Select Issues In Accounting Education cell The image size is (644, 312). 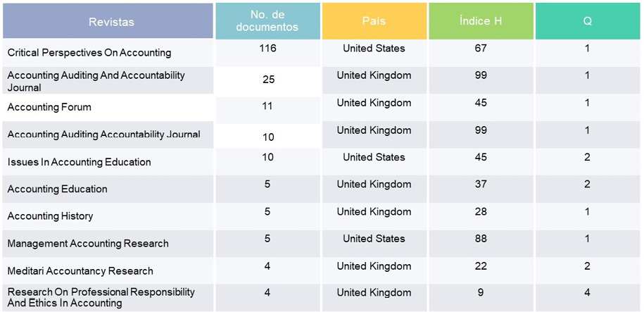coord(80,162)
